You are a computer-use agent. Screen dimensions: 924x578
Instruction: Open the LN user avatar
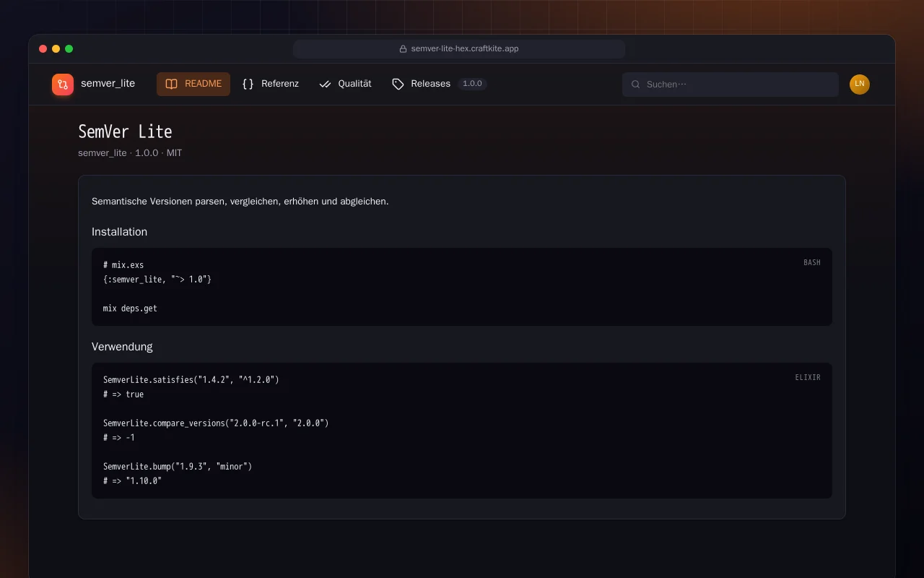click(x=860, y=85)
